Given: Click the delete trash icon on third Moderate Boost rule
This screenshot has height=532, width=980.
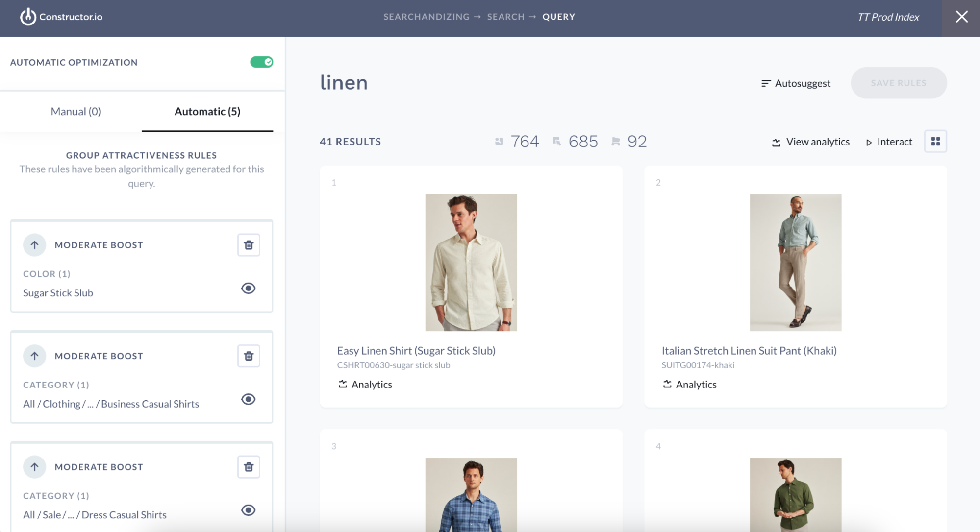Looking at the screenshot, I should (x=249, y=466).
